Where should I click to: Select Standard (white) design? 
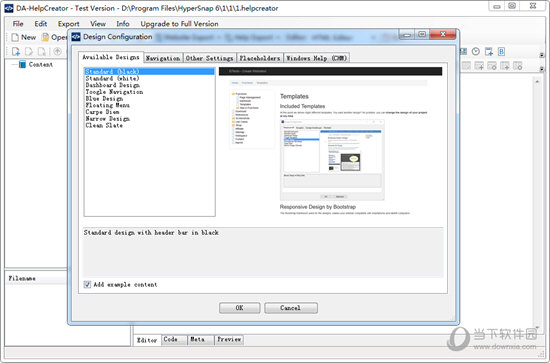(149, 78)
